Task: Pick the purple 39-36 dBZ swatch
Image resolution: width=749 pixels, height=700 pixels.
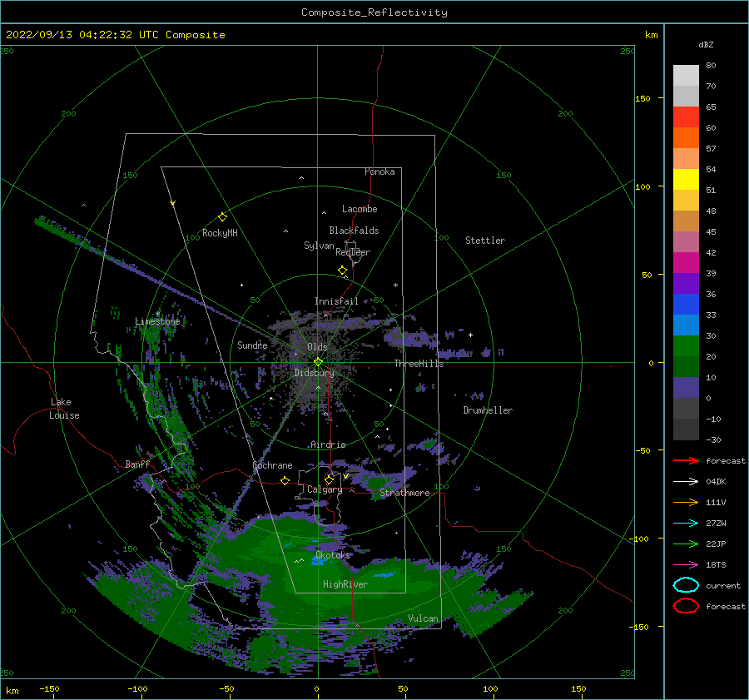Action: (686, 284)
